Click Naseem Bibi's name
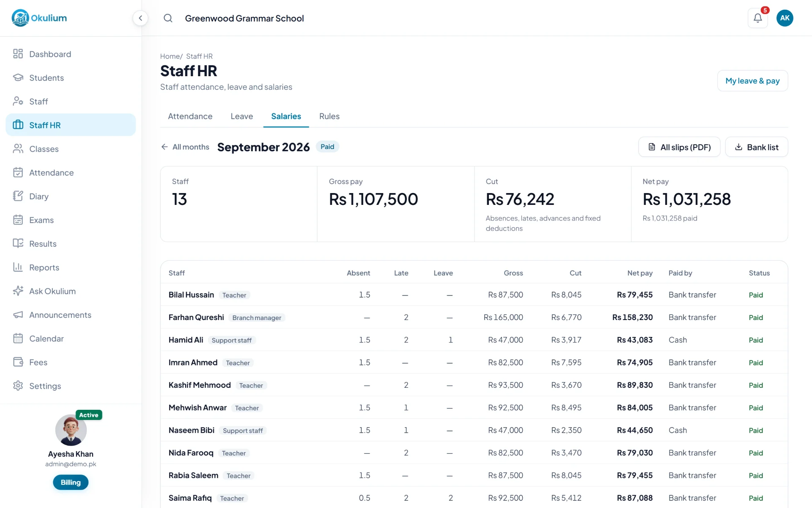This screenshot has height=508, width=812. (192, 430)
